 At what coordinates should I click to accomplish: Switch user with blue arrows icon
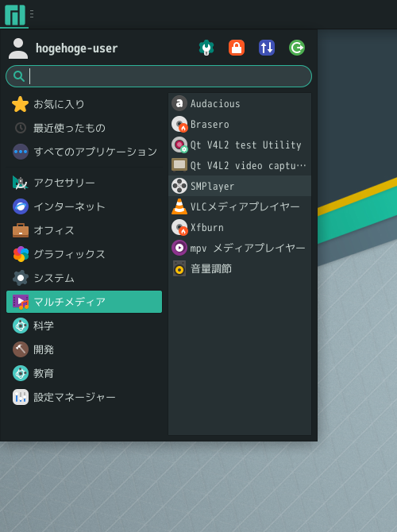point(267,48)
